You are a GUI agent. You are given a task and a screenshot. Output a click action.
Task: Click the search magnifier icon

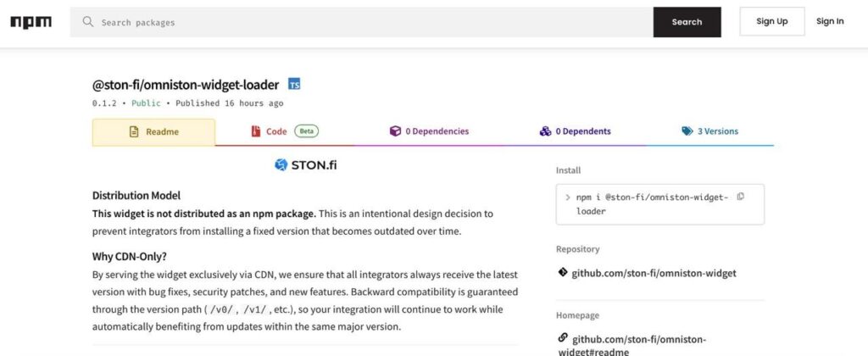87,22
